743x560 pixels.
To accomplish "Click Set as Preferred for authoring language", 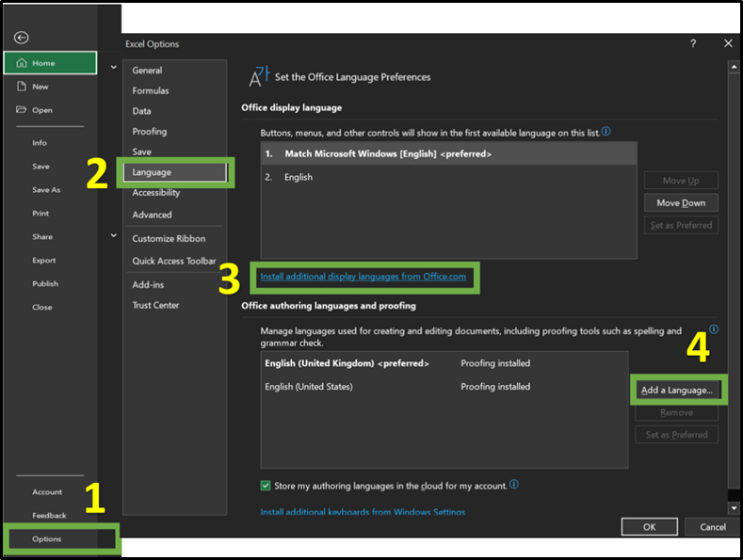I will [x=677, y=435].
